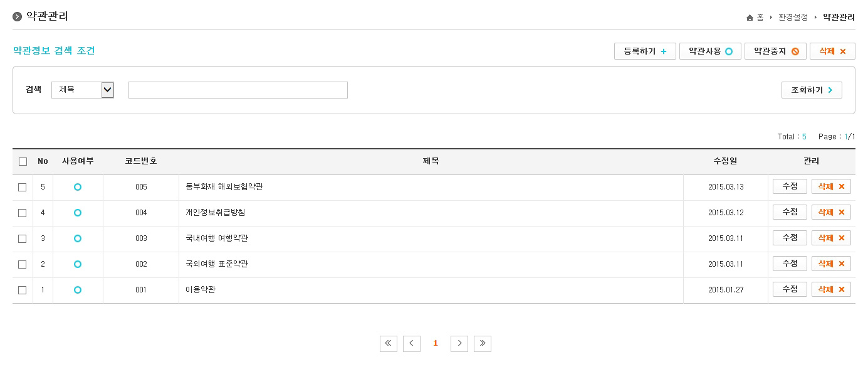868x374 pixels.
Task: Click the 약관사용 button with circle icon
Action: pos(710,51)
